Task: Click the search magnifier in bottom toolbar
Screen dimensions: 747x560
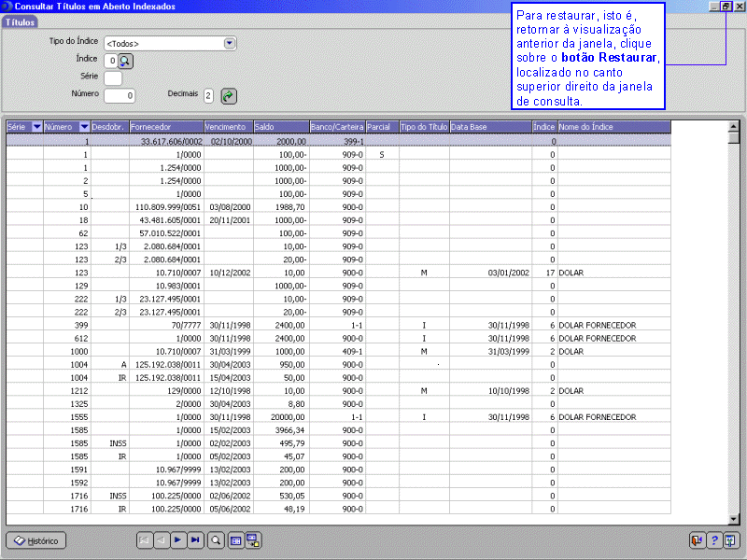Action: pyautogui.click(x=216, y=539)
